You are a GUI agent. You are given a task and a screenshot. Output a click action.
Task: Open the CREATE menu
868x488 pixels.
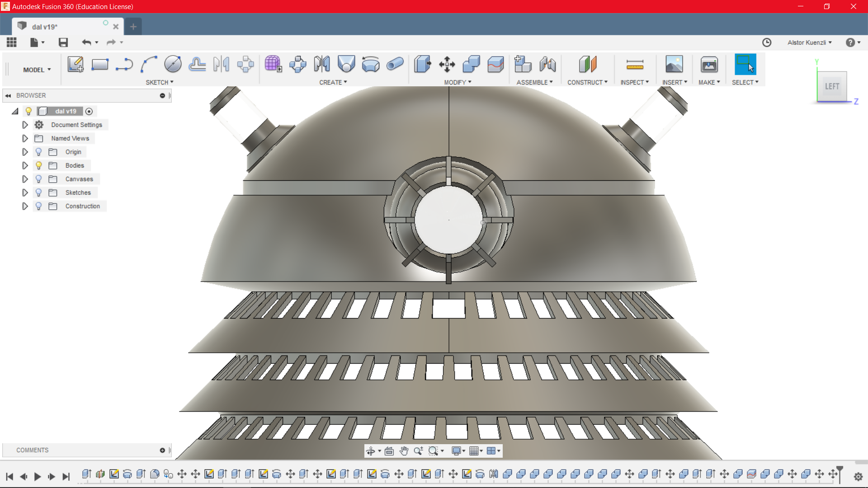[333, 82]
